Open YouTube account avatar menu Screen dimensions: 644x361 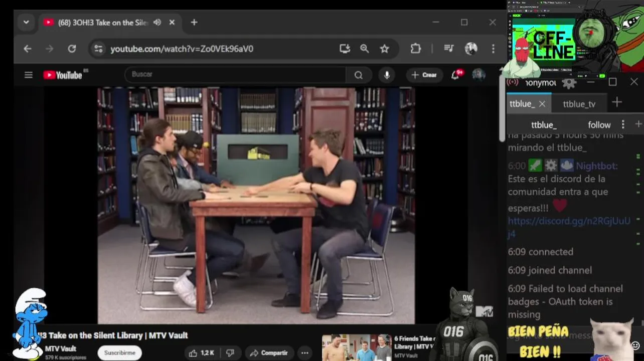(x=478, y=75)
